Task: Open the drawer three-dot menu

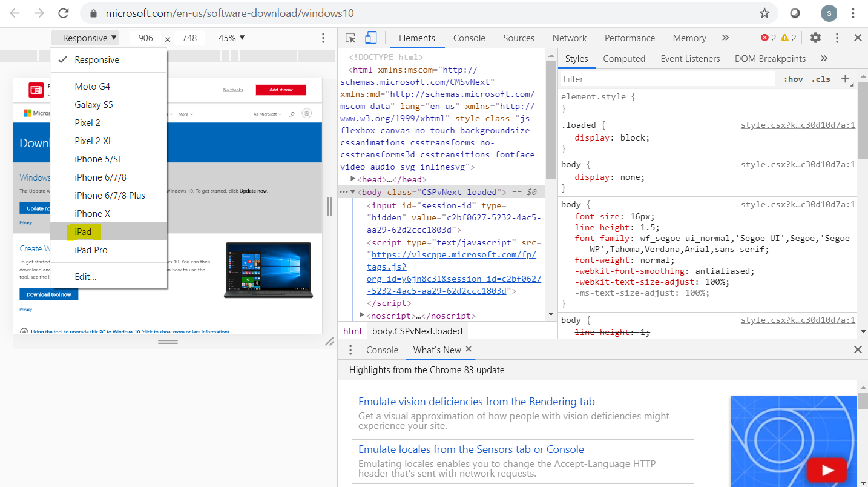Action: (x=350, y=350)
